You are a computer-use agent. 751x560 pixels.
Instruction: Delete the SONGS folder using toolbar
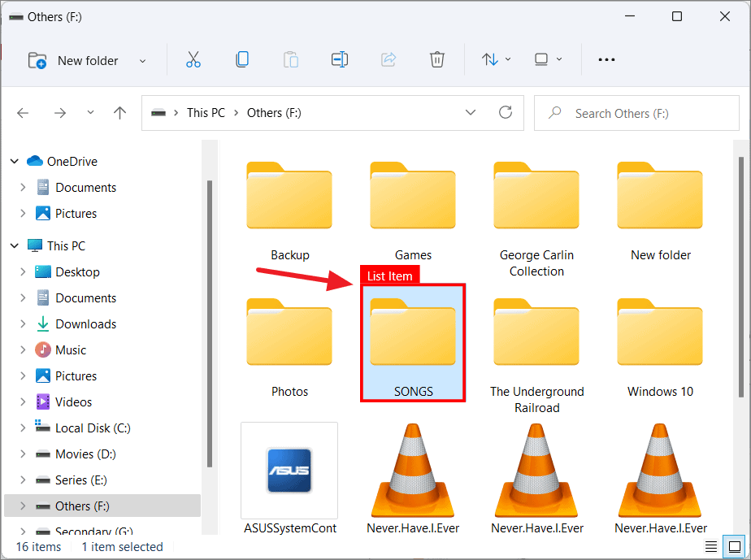tap(437, 59)
